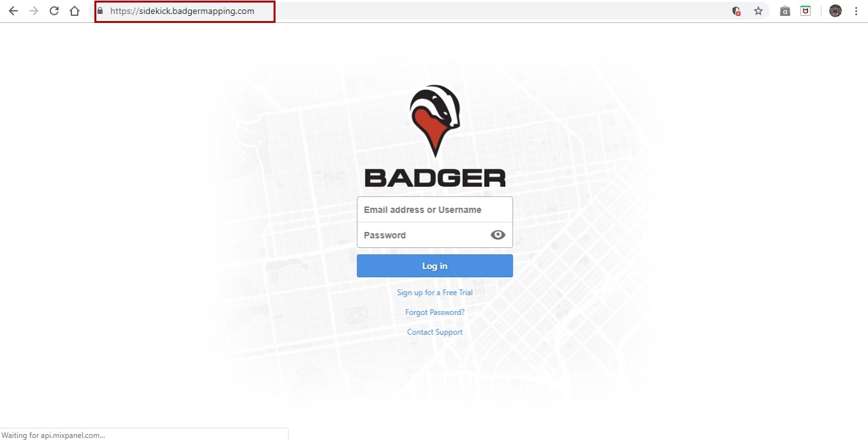
Task: Toggle password visibility eye icon
Action: coord(498,235)
